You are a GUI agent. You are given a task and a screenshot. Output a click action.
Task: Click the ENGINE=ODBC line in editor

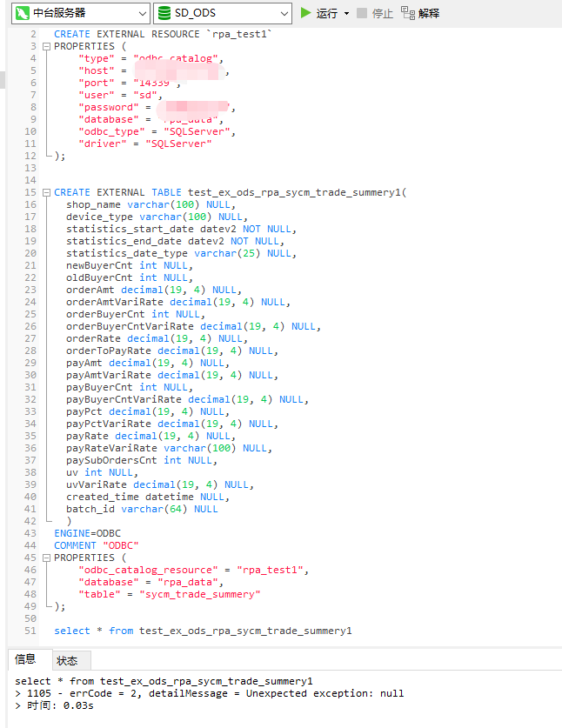(87, 533)
